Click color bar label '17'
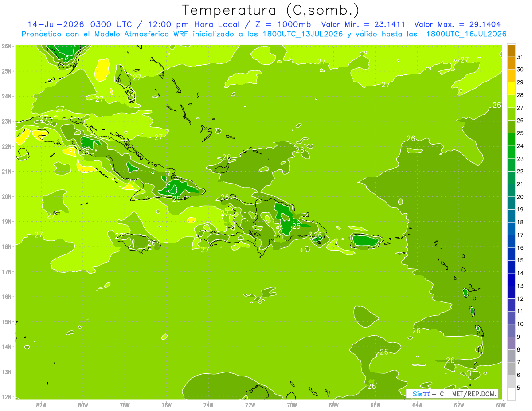The width and height of the screenshot is (532, 411). point(520,235)
